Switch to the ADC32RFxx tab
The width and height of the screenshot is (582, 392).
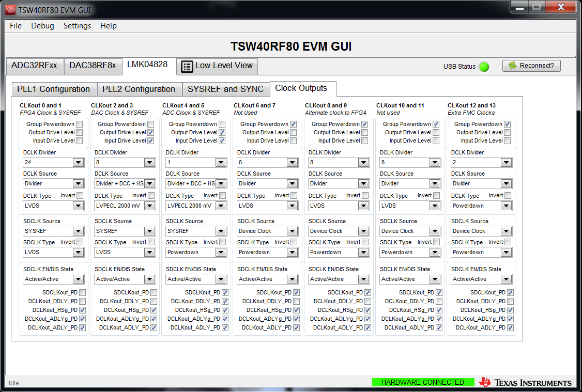[34, 66]
